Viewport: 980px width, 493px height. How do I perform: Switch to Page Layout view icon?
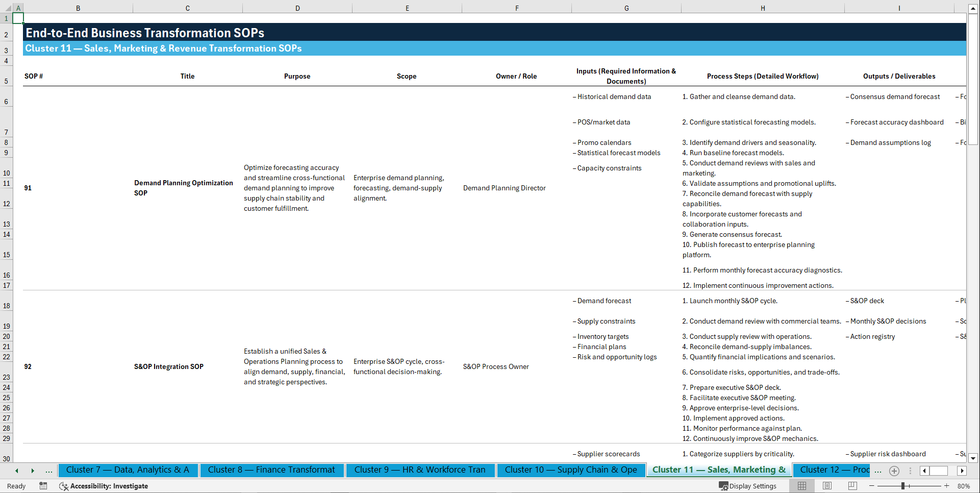point(827,486)
